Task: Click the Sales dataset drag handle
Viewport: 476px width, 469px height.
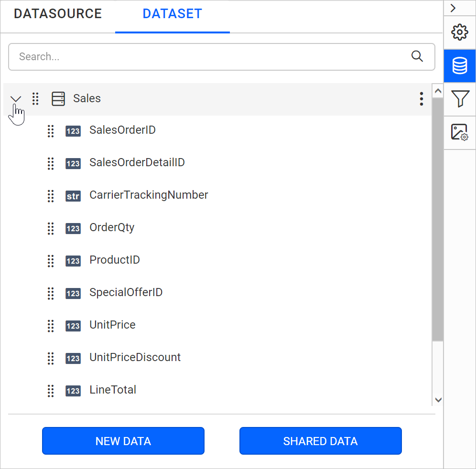Action: click(x=35, y=99)
